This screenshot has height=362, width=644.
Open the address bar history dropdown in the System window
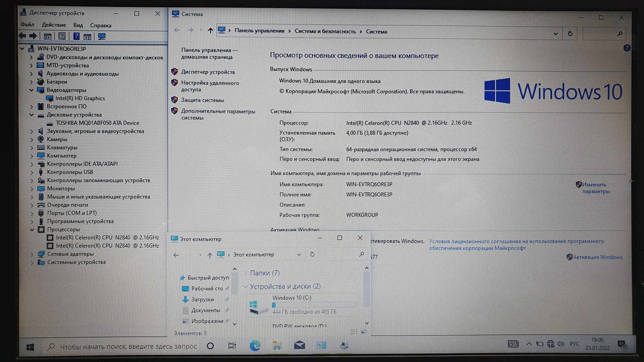556,34
